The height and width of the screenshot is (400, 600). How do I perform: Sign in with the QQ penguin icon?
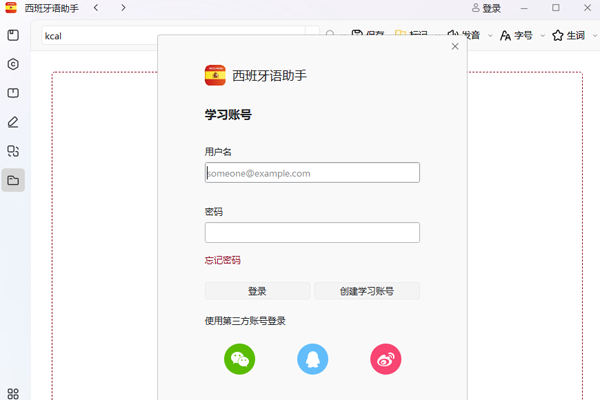313,359
